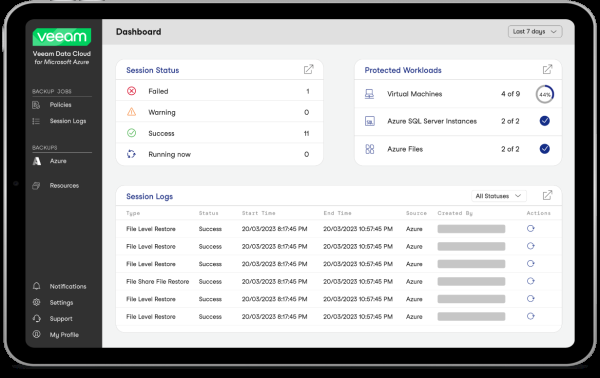Open the All Statuses filter dropdown

tap(499, 196)
